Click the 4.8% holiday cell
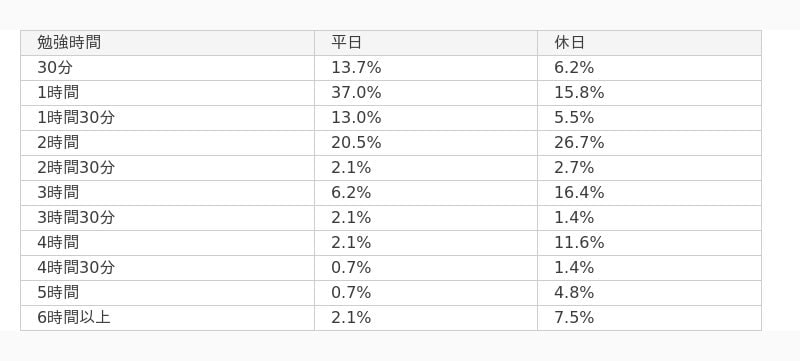Screen dimensions: 800x361 (x=649, y=293)
